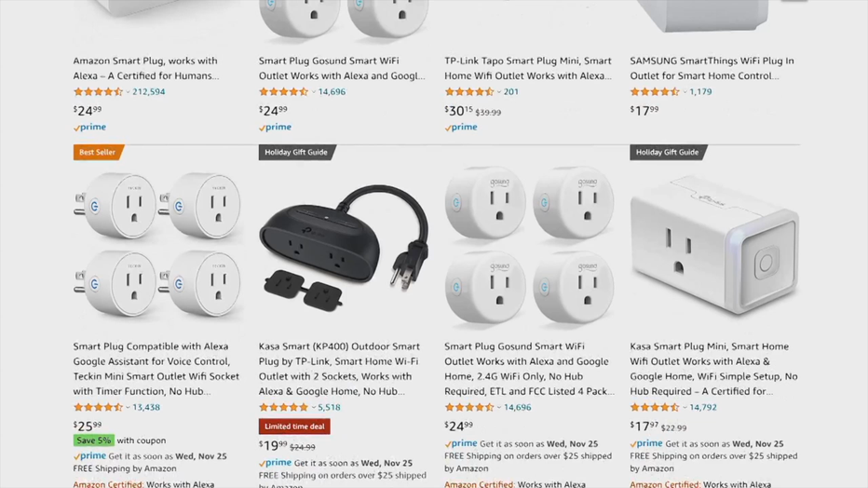Click the $19.99 price of Kasa Outdoor plug
This screenshot has width=868, height=488.
[273, 445]
